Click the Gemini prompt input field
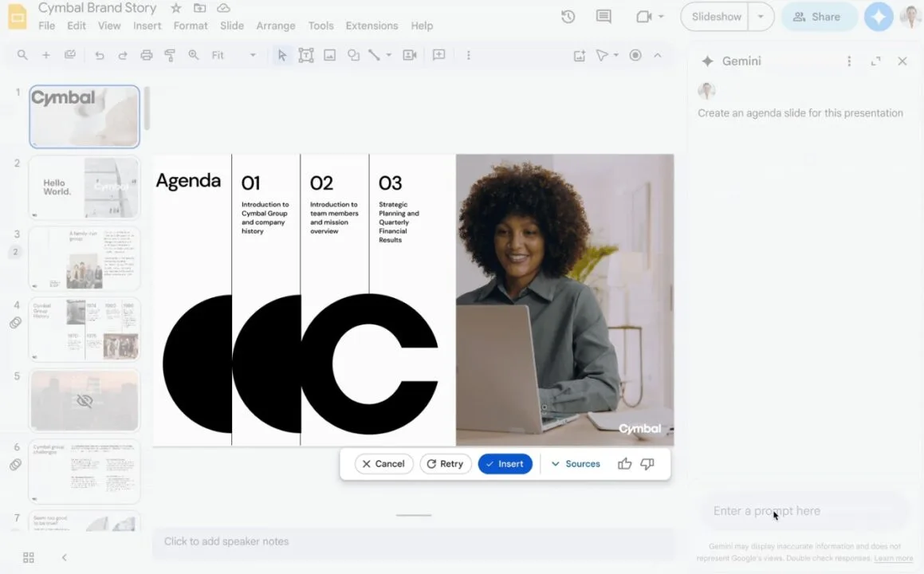Screen dimensions: 924x574 click(x=801, y=511)
